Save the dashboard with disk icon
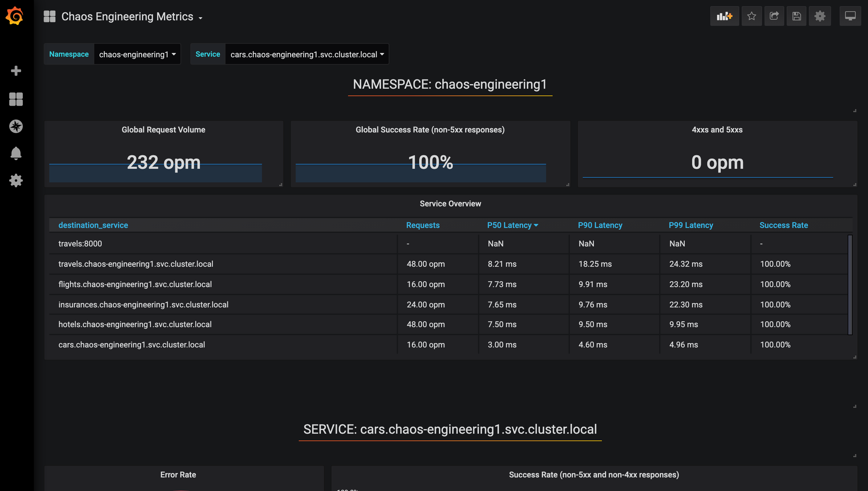868x491 pixels. coord(796,16)
